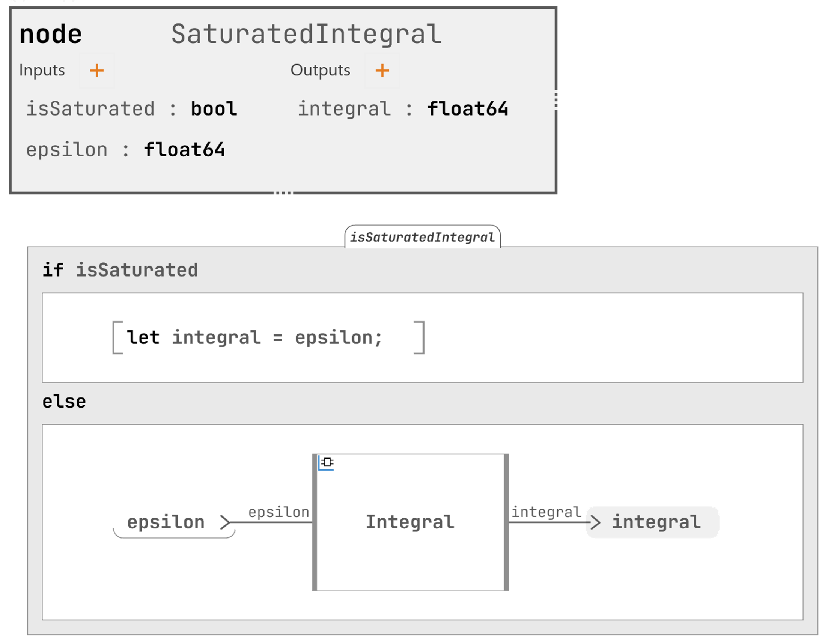Image resolution: width=828 pixels, height=644 pixels.
Task: Select float64 type of epsilon input
Action: 184,150
